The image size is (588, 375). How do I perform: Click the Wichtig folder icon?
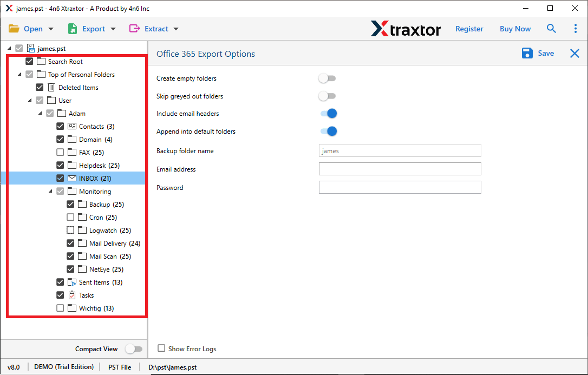72,308
